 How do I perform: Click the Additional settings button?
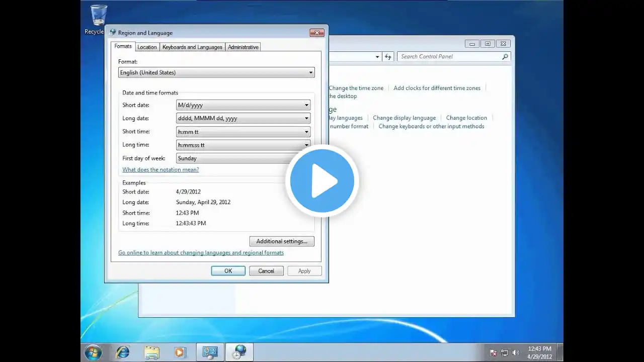pos(282,241)
